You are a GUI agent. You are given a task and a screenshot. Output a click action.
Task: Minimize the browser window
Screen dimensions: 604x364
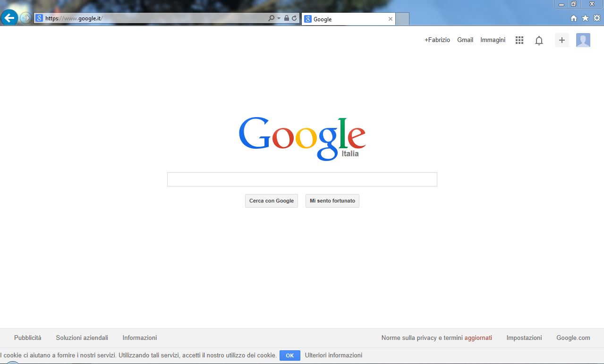(x=561, y=4)
